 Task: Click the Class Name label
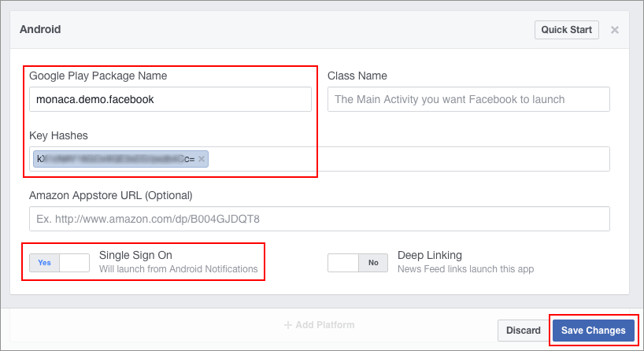tap(357, 76)
